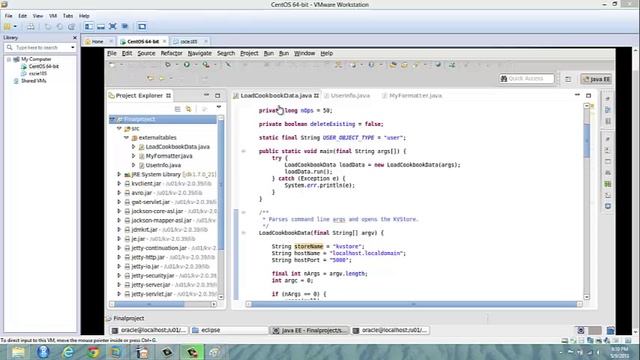Open Eclipse Navigate menu
The height and width of the screenshot is (360, 640).
tap(200, 53)
